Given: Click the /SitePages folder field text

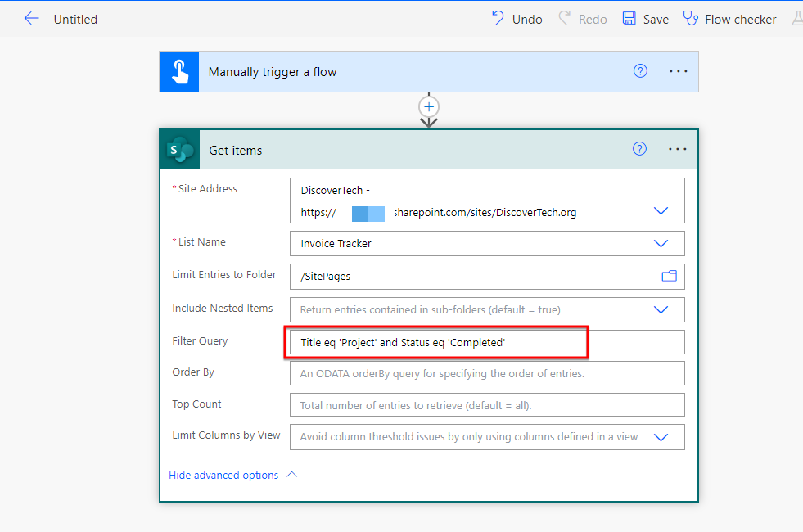Looking at the screenshot, I should pyautogui.click(x=325, y=277).
